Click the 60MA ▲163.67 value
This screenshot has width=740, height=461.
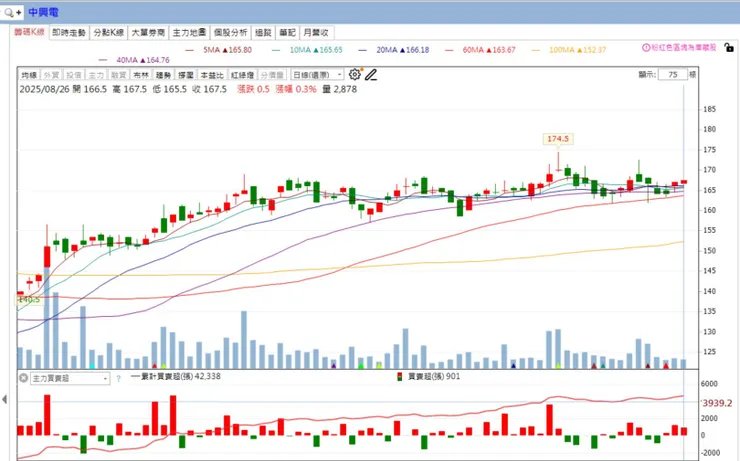[489, 50]
